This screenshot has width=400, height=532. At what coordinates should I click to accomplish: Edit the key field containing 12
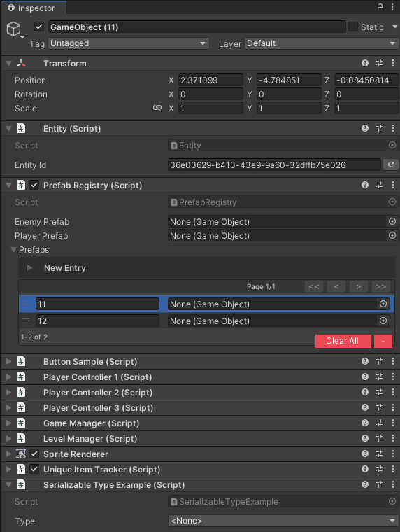click(97, 321)
